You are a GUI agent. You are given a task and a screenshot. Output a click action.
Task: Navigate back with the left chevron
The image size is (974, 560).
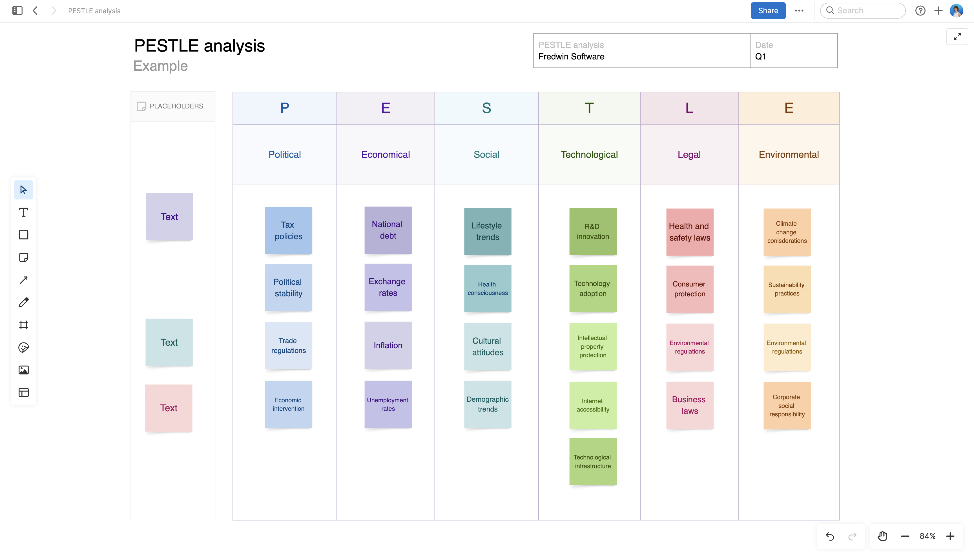(x=36, y=10)
